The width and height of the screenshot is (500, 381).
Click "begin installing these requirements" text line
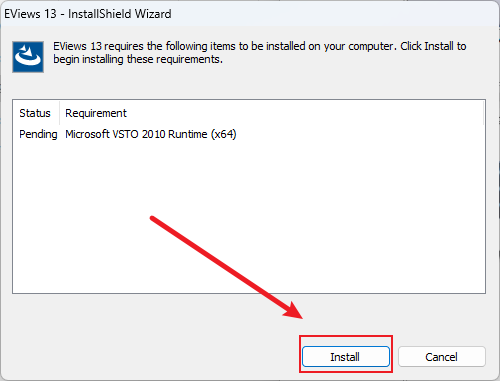[138, 59]
